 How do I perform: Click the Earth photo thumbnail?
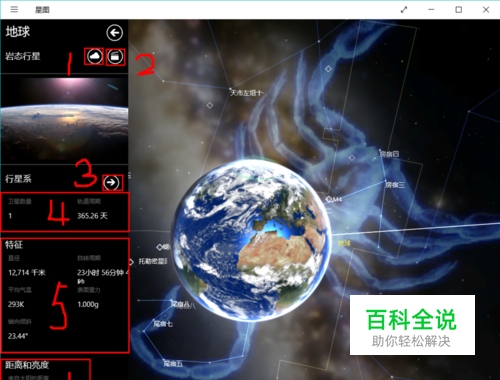coord(64,119)
